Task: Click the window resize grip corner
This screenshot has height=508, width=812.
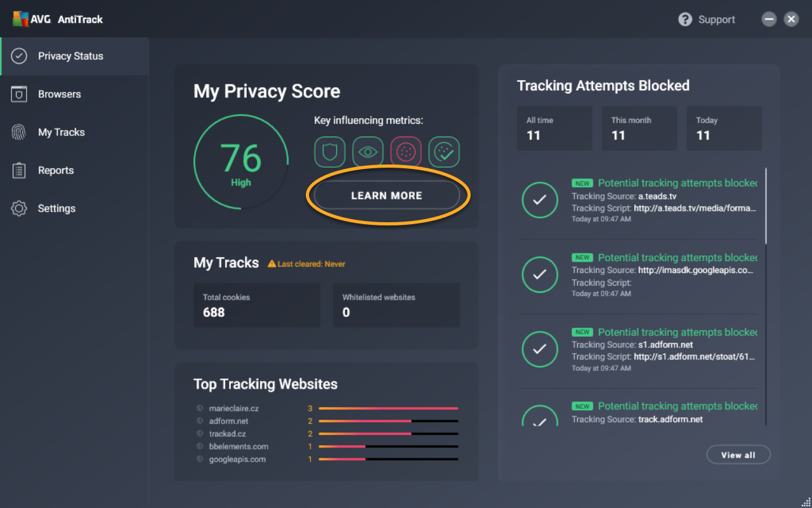Action: pyautogui.click(x=806, y=502)
